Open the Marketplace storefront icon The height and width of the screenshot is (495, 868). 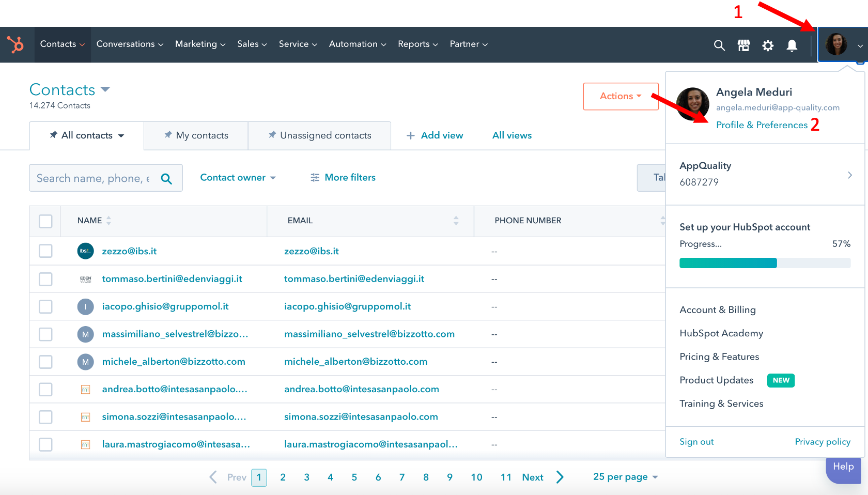click(x=743, y=45)
